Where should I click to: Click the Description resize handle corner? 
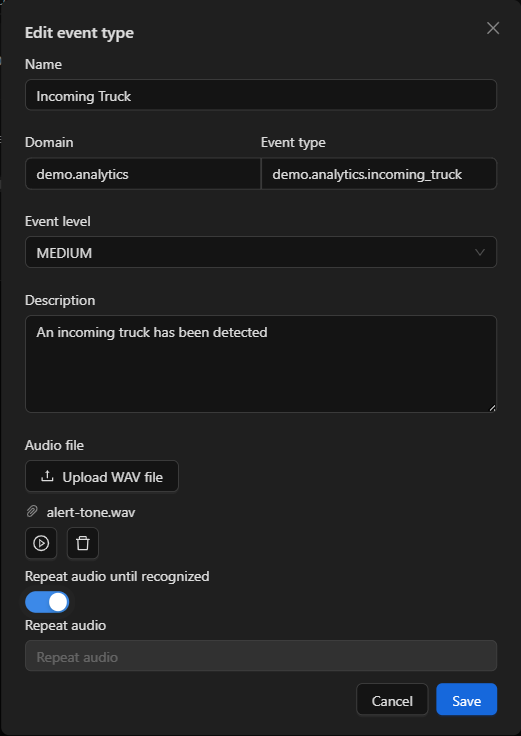[492, 408]
